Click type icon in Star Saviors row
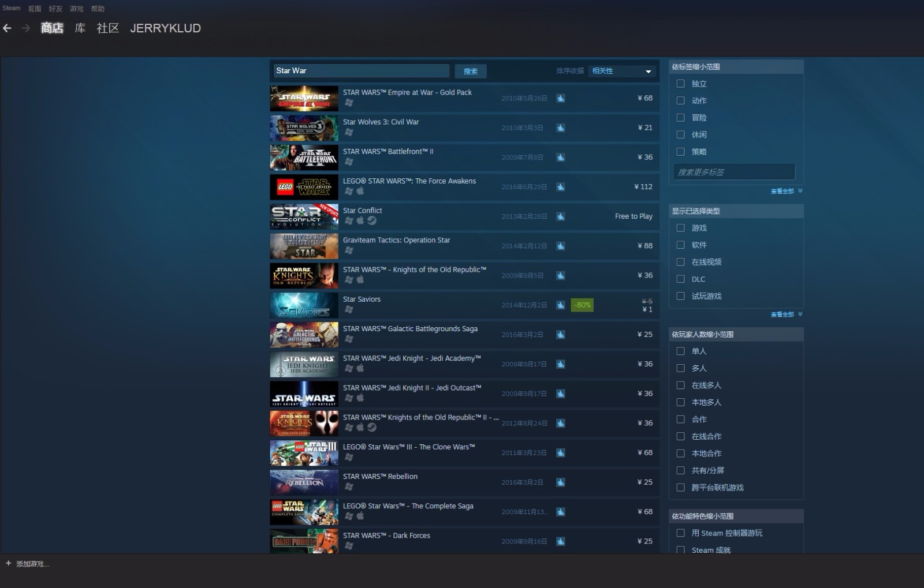The height and width of the screenshot is (588, 924). 560,305
